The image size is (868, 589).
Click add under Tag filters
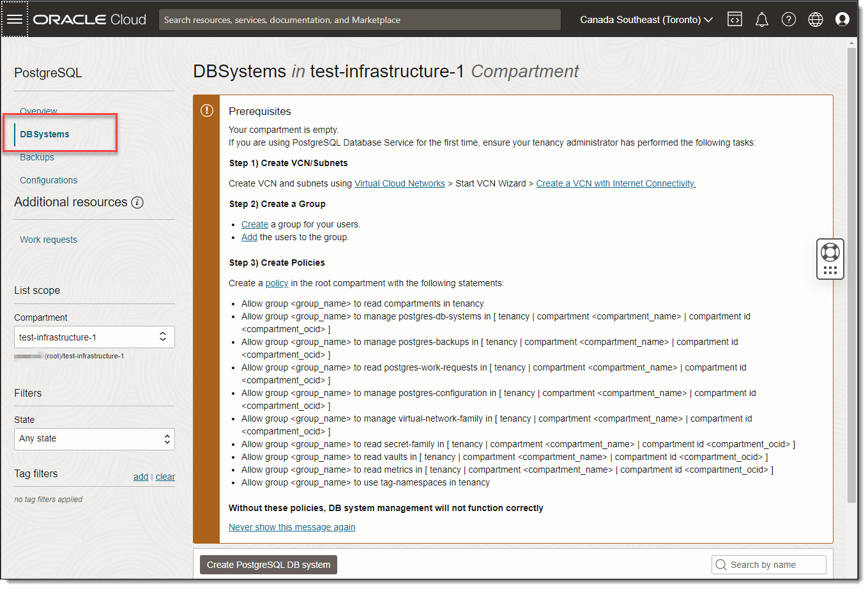tap(141, 477)
